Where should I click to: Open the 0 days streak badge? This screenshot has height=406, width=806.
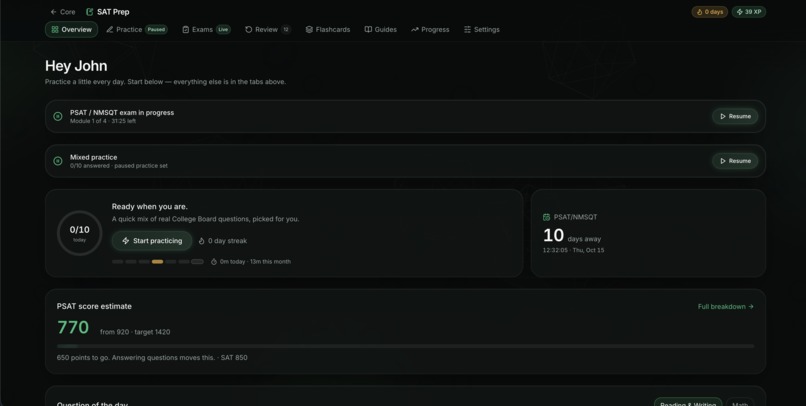[x=709, y=12]
